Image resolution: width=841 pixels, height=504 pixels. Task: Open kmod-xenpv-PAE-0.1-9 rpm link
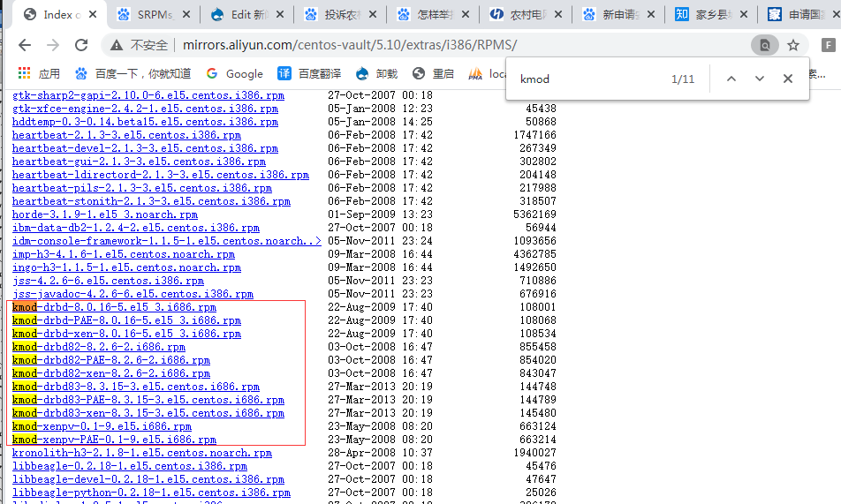pos(114,440)
